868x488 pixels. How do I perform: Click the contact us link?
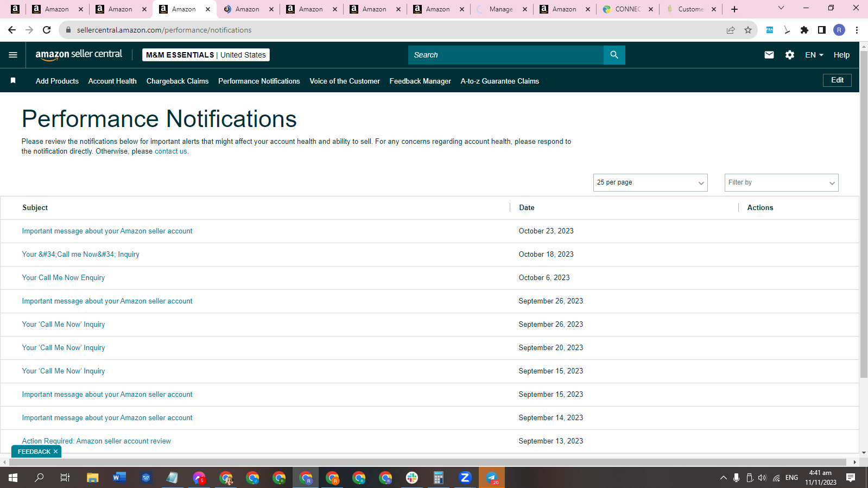click(x=170, y=151)
